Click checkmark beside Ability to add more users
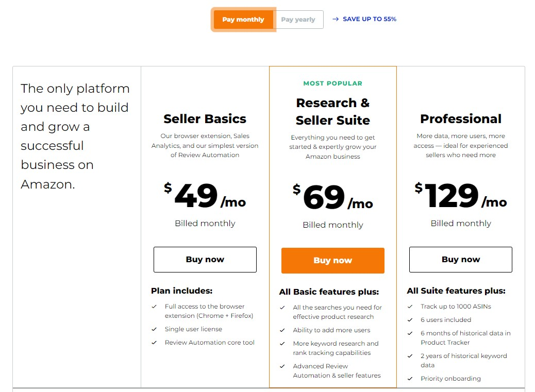Viewport: 535px width, 392px height. click(x=282, y=330)
